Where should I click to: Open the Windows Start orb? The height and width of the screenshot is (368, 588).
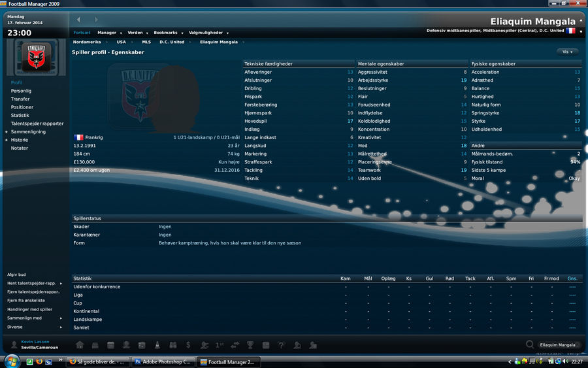(12, 361)
